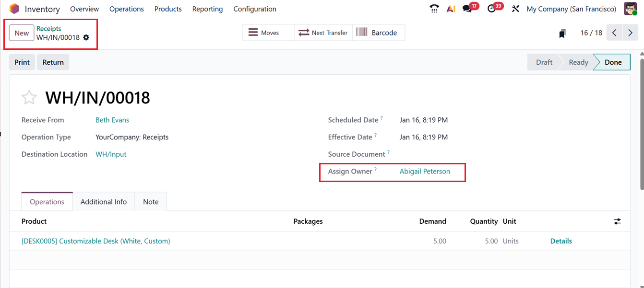The image size is (644, 288).
Task: Open the Configuration menu
Action: (255, 9)
